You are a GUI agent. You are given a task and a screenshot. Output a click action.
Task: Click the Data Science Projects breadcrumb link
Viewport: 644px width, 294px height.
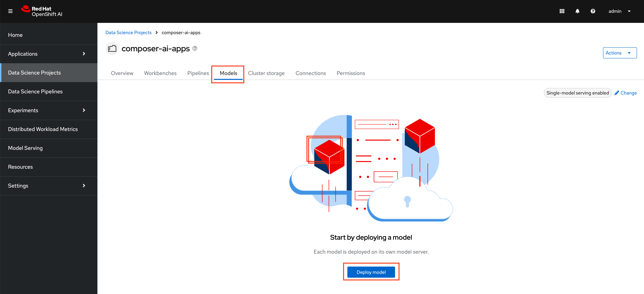128,33
